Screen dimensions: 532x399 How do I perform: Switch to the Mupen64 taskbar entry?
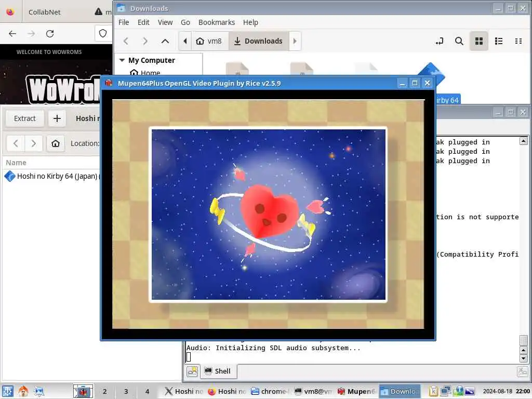(356, 391)
